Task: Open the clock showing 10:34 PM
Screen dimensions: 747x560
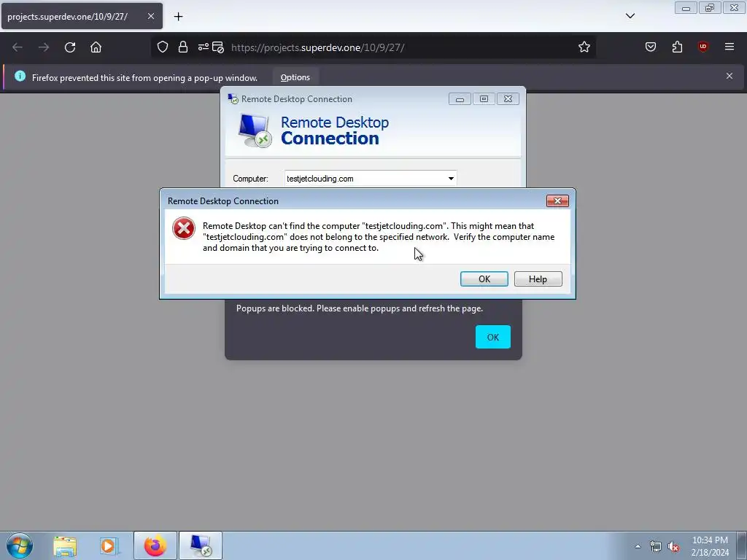Action: tap(710, 546)
